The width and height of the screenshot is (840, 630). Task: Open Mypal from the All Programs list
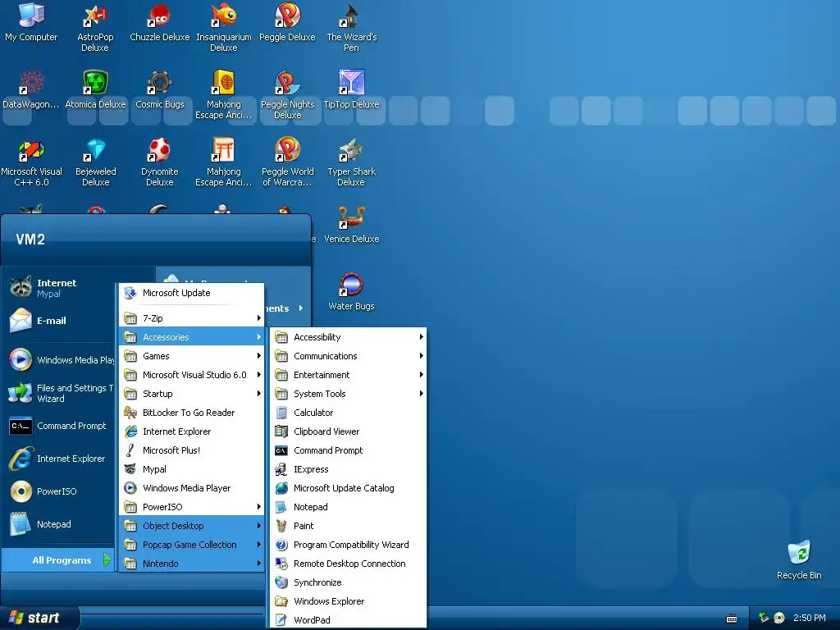[x=192, y=469]
